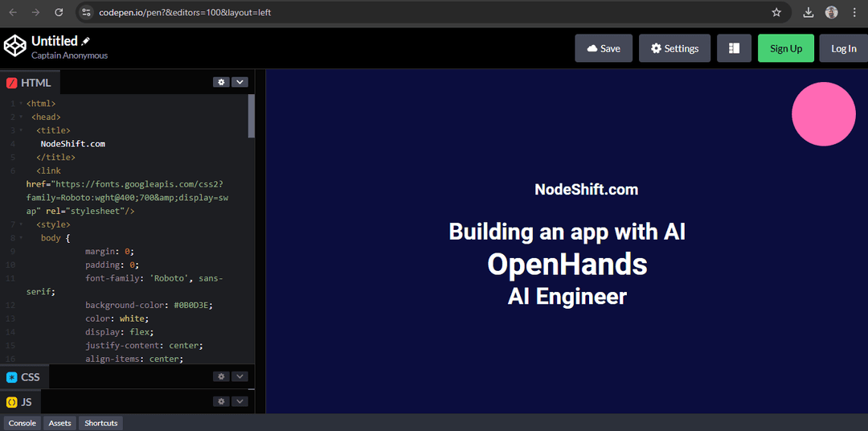Open the Assets panel
The width and height of the screenshot is (868, 431).
pyautogui.click(x=59, y=423)
